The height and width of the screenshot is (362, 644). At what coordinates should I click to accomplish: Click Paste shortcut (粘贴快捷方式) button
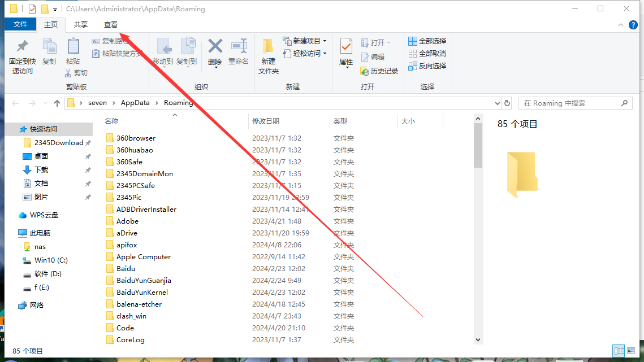[x=117, y=53]
